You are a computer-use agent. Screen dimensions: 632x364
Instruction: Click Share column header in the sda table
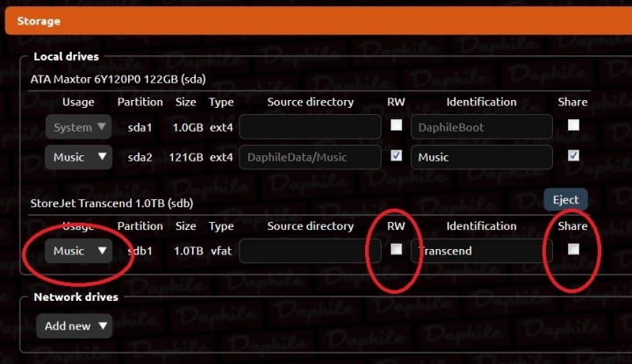tap(572, 102)
